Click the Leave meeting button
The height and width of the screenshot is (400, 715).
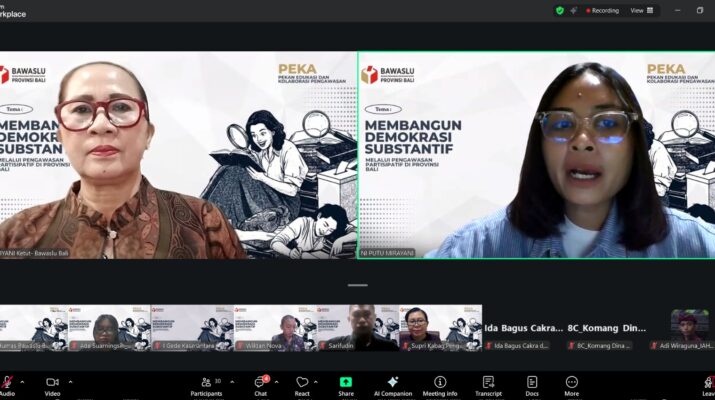(x=706, y=383)
